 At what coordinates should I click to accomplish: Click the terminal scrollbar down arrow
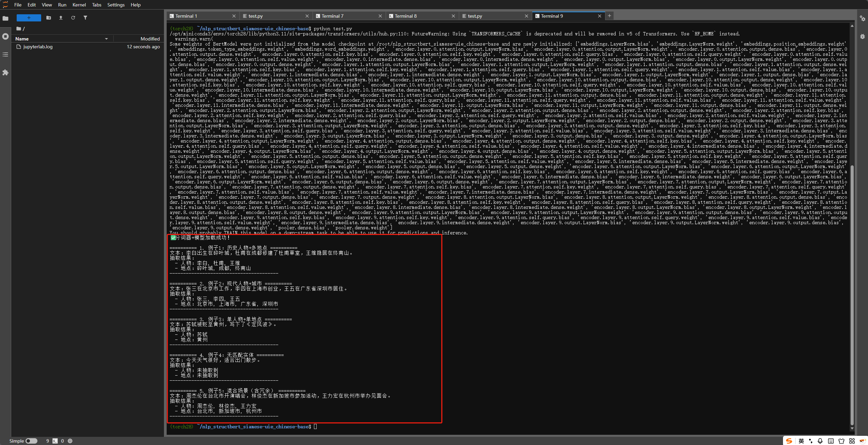click(852, 429)
